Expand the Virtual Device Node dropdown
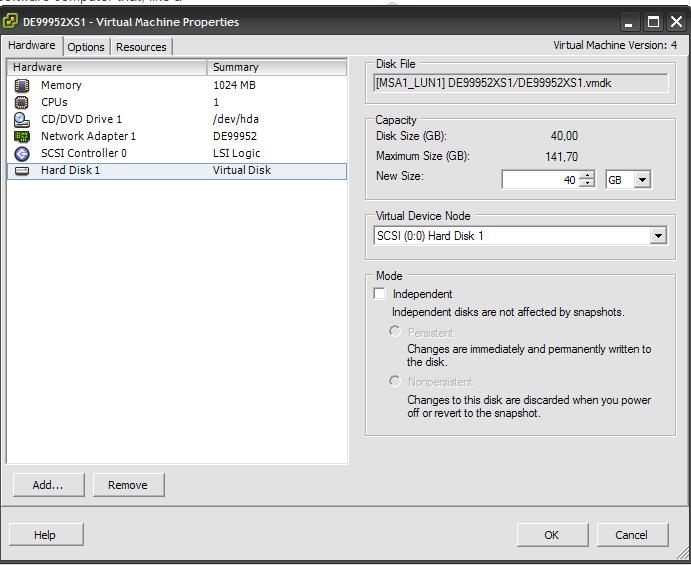The width and height of the screenshot is (691, 565). [657, 237]
